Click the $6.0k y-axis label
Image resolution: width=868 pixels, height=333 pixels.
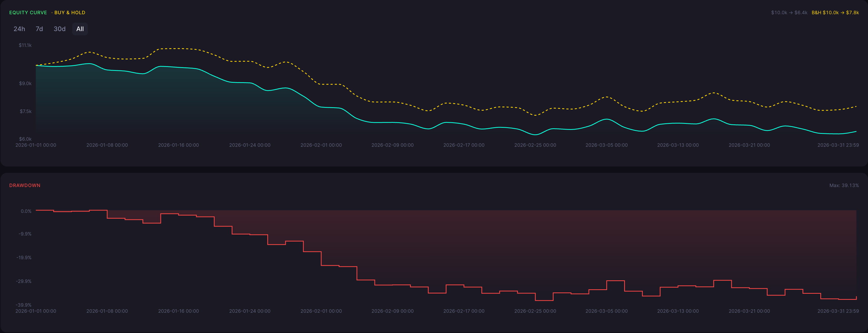pyautogui.click(x=25, y=139)
